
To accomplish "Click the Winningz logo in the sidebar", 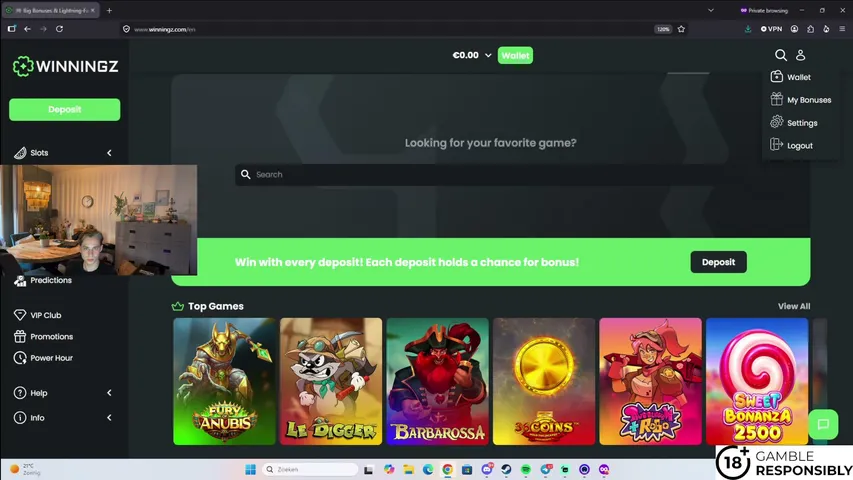I will pos(65,66).
